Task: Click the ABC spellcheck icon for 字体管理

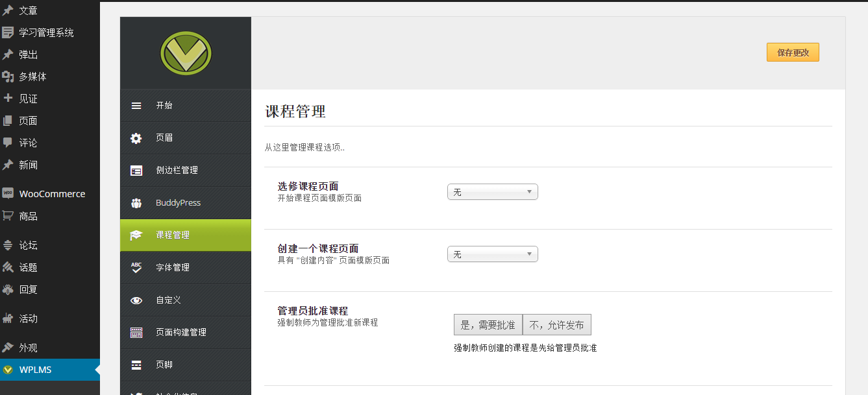Action: coord(136,268)
